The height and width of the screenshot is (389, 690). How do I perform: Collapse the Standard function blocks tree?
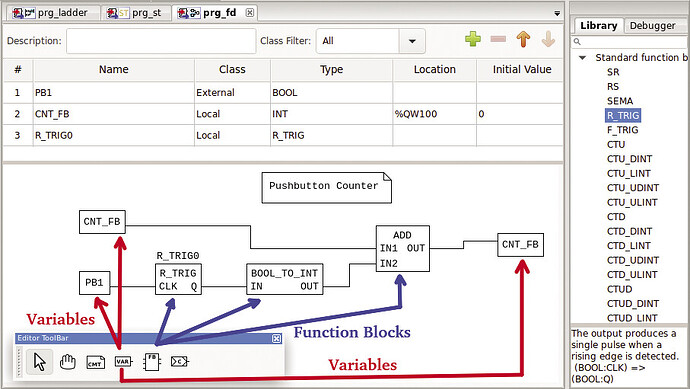[x=582, y=58]
